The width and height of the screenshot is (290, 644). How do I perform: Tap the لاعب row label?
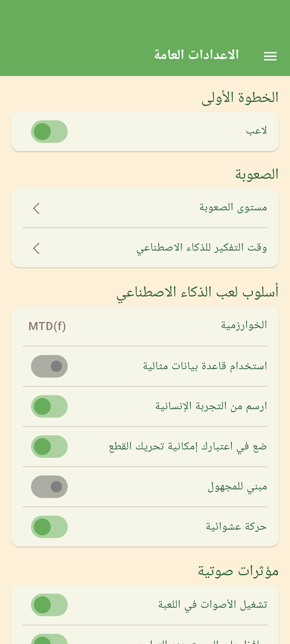(x=256, y=131)
